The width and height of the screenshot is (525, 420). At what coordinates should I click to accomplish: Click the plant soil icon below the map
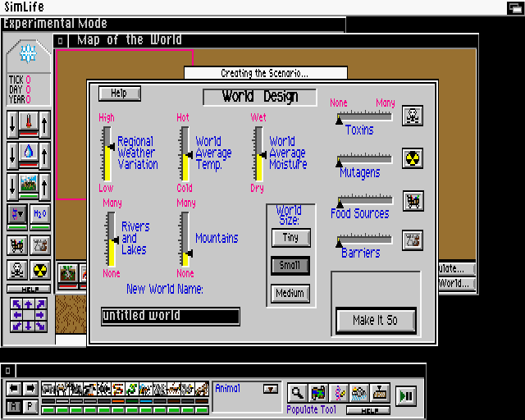click(68, 274)
